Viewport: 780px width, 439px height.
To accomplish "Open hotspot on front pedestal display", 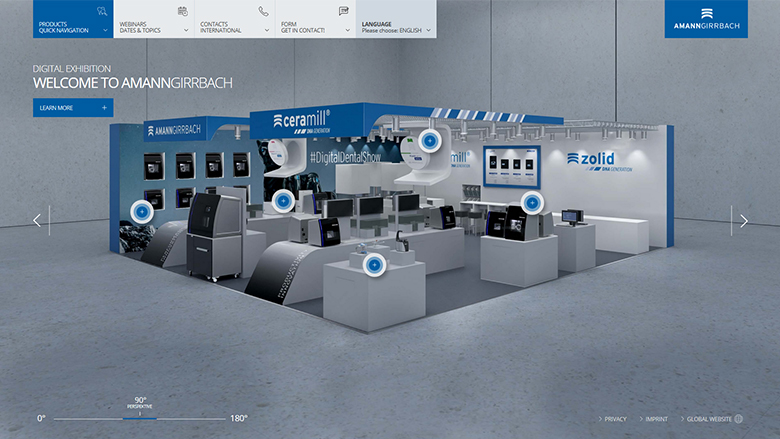I will 374,265.
